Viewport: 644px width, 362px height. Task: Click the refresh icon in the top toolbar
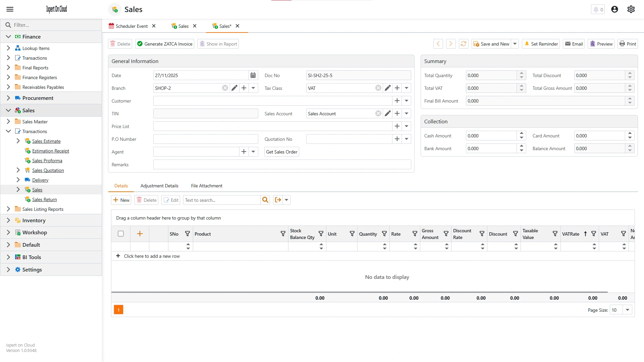463,44
